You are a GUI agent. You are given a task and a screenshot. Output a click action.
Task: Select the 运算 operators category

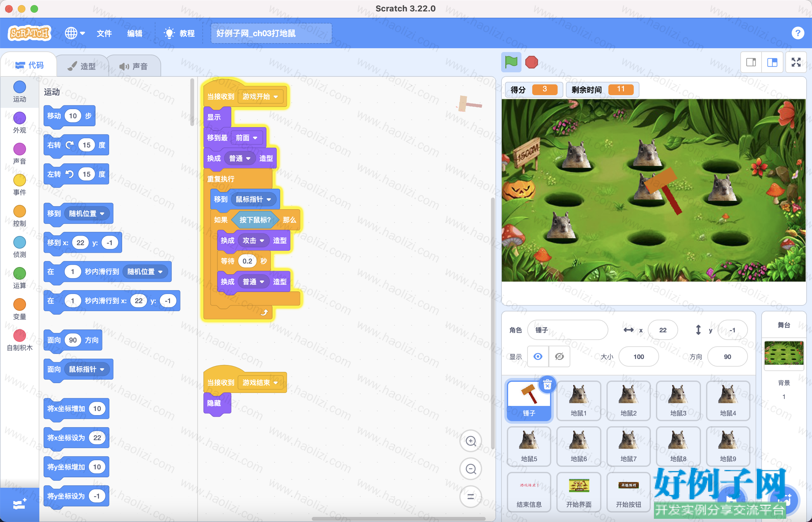19,278
